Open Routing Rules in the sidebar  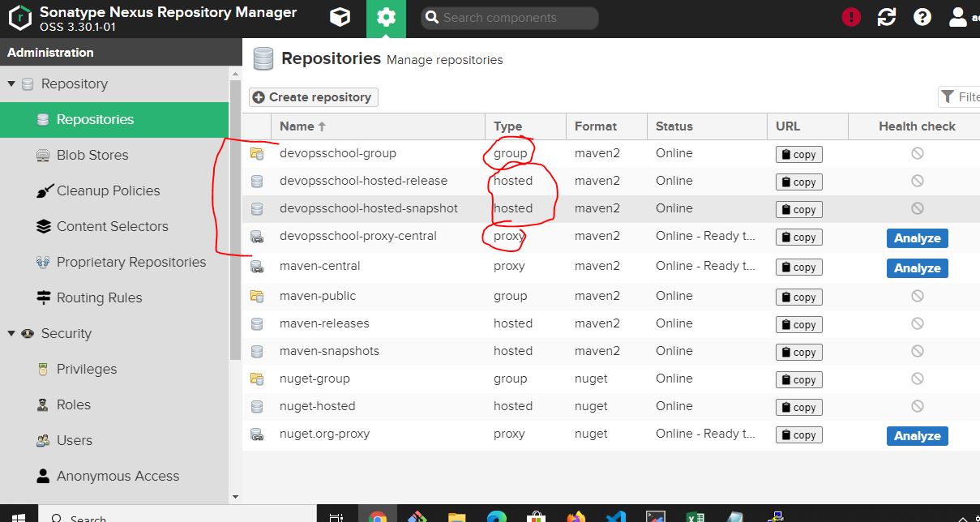[114, 297]
